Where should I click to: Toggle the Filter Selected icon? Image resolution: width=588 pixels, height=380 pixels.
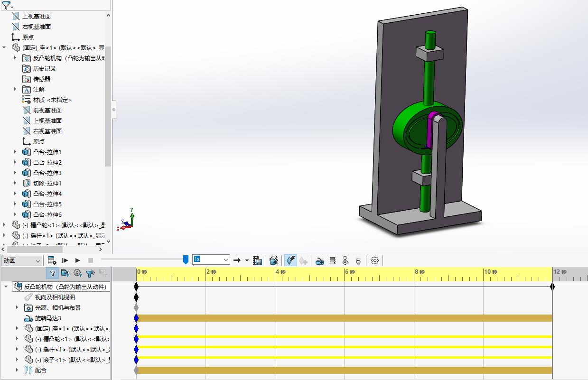pos(91,273)
